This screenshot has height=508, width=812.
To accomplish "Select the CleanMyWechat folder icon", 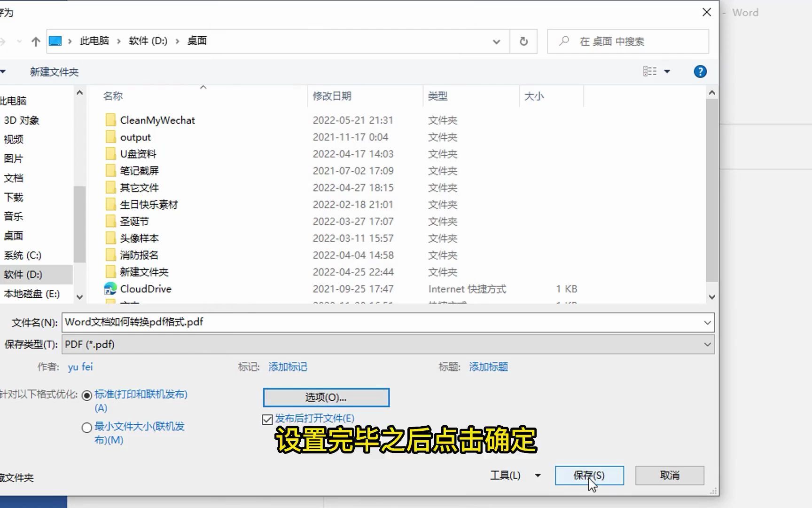I will (x=110, y=120).
